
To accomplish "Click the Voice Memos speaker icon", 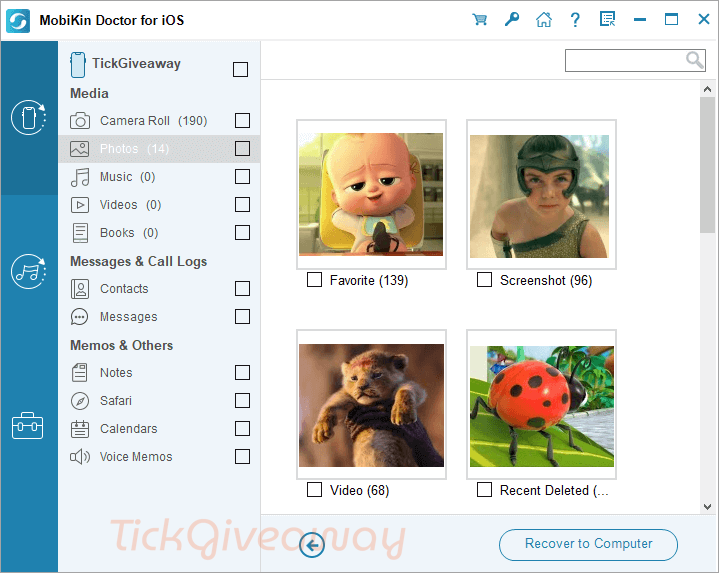I will point(80,457).
